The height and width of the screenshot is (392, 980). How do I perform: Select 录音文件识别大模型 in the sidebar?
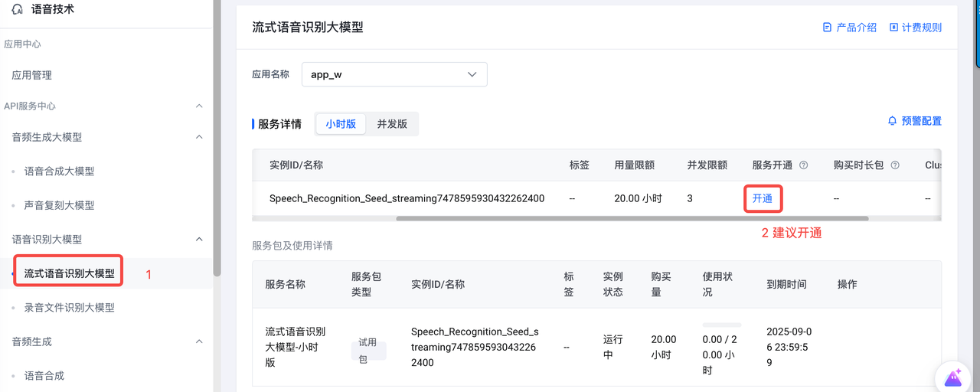coord(70,308)
